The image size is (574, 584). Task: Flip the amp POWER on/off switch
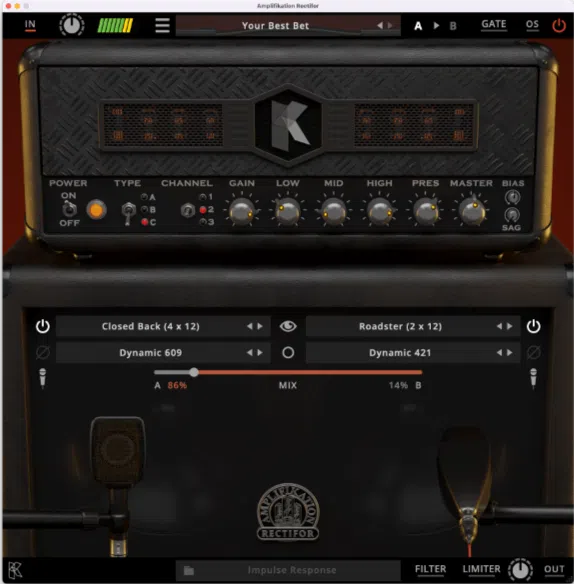[x=69, y=209]
